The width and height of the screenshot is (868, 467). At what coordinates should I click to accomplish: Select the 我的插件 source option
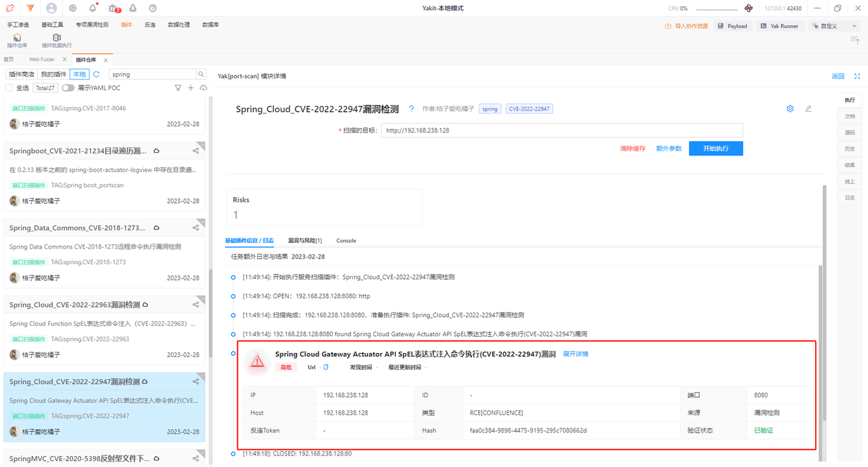tap(54, 74)
